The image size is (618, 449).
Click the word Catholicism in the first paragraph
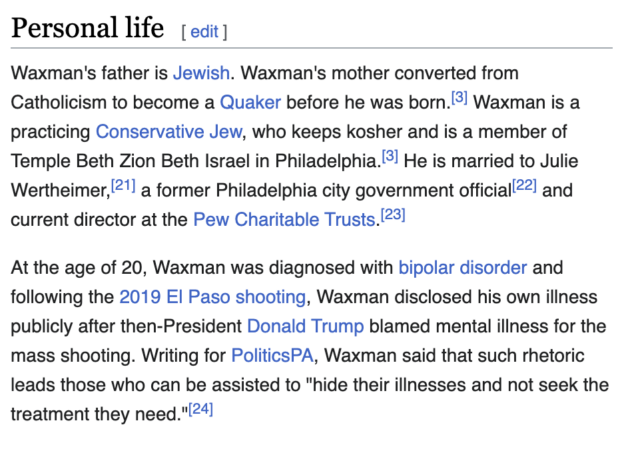click(x=59, y=103)
